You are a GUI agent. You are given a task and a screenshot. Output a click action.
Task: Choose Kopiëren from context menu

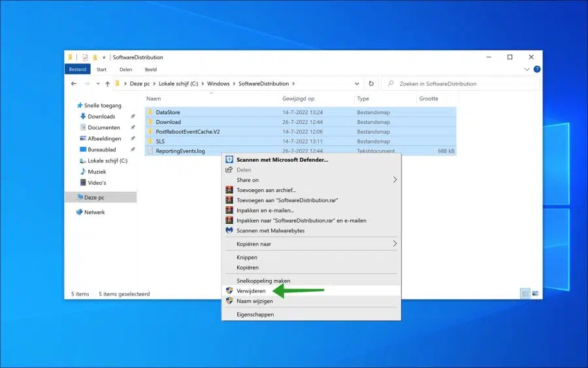pyautogui.click(x=311, y=268)
